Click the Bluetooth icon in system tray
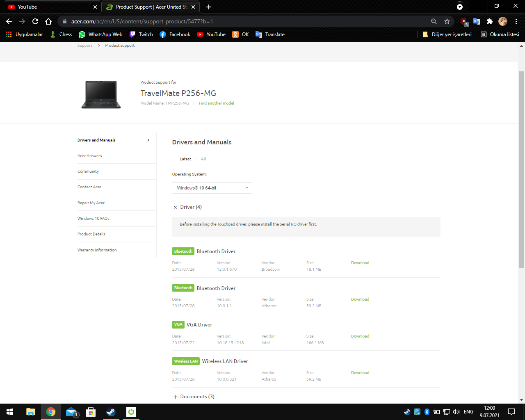Screen dimensions: 525x420 click(427, 412)
